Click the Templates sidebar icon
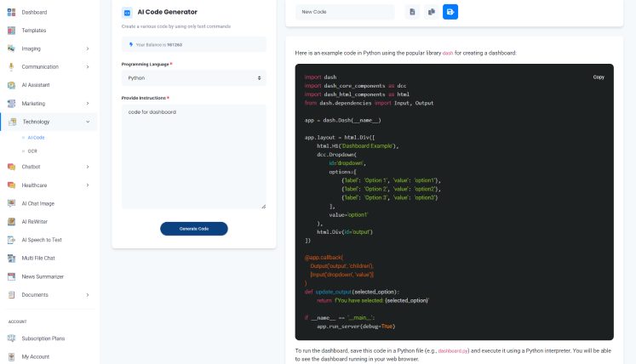The height and width of the screenshot is (364, 636). point(11,31)
